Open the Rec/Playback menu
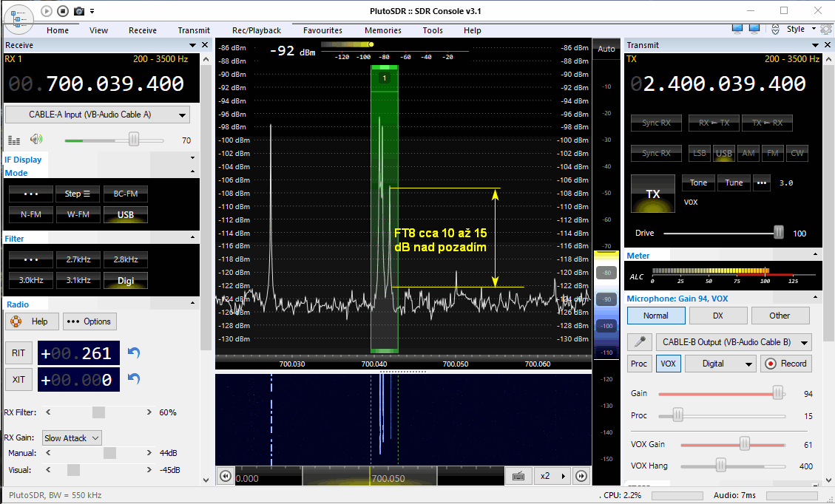Image resolution: width=835 pixels, height=504 pixels. (257, 30)
